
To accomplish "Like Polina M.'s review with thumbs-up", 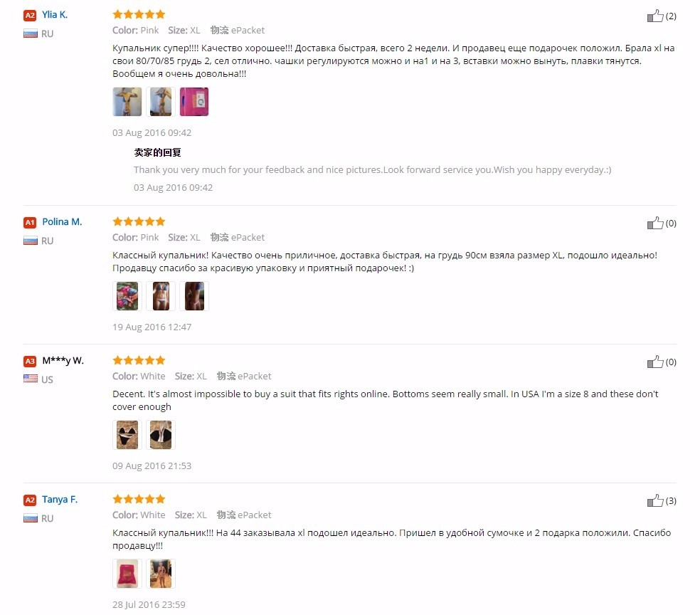I will pos(654,224).
